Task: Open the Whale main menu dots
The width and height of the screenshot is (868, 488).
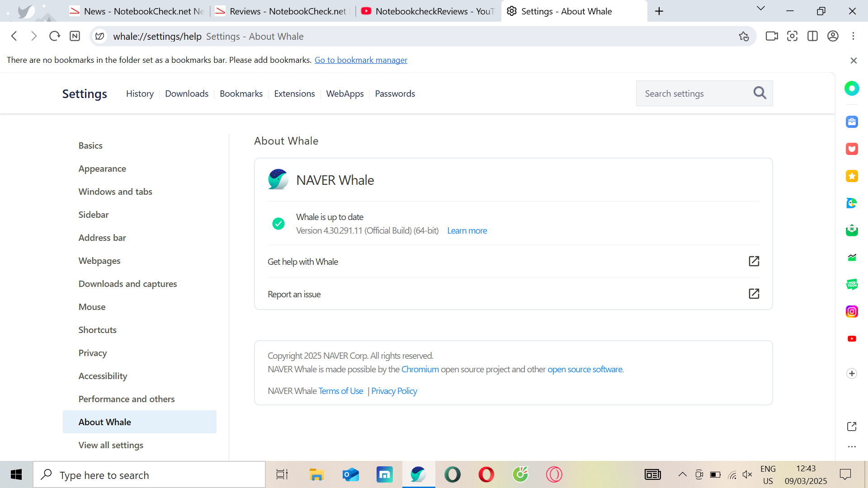Action: 853,36
